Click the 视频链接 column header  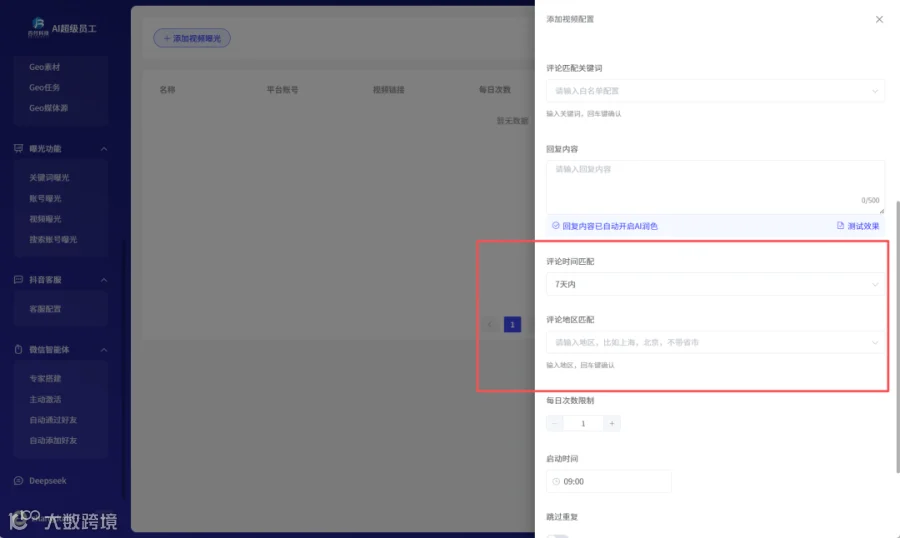click(x=389, y=90)
